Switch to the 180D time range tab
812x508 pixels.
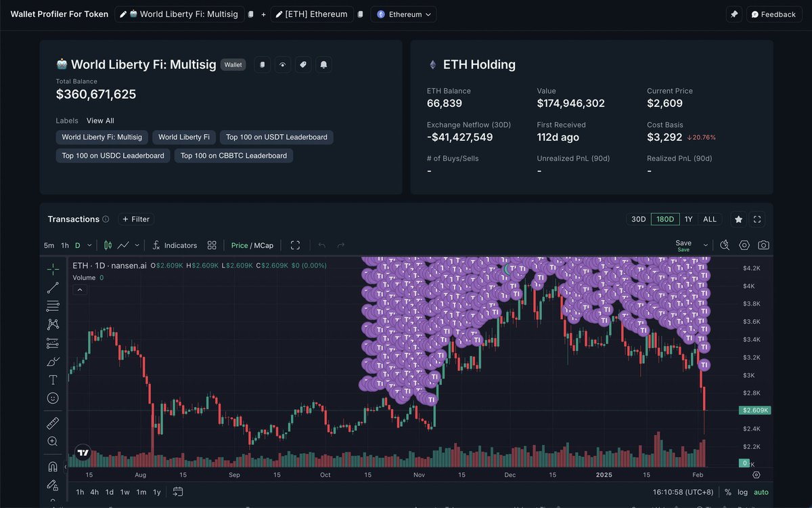coord(665,219)
